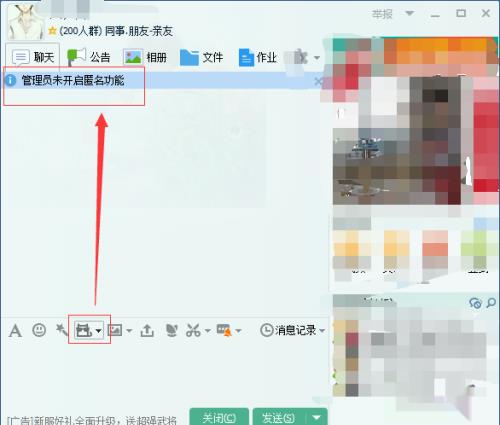Click the scissors screenshot icon

coord(193,330)
